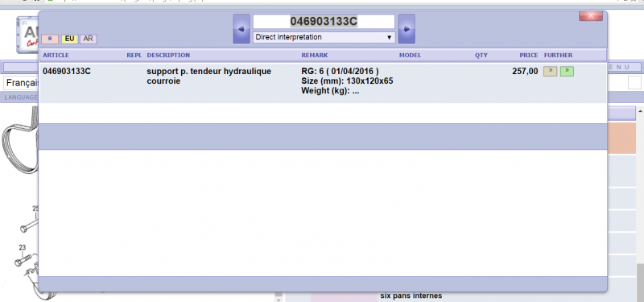Click the previous part arrow button
The image size is (644, 302).
pyautogui.click(x=242, y=29)
